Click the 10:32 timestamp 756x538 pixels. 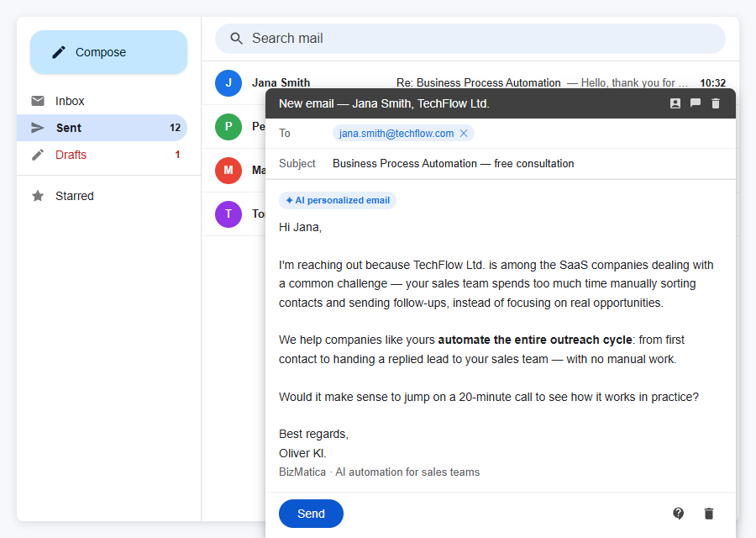click(712, 83)
